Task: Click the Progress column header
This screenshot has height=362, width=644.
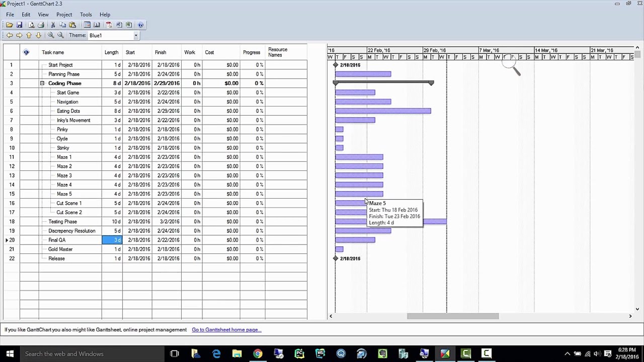Action: tap(252, 52)
